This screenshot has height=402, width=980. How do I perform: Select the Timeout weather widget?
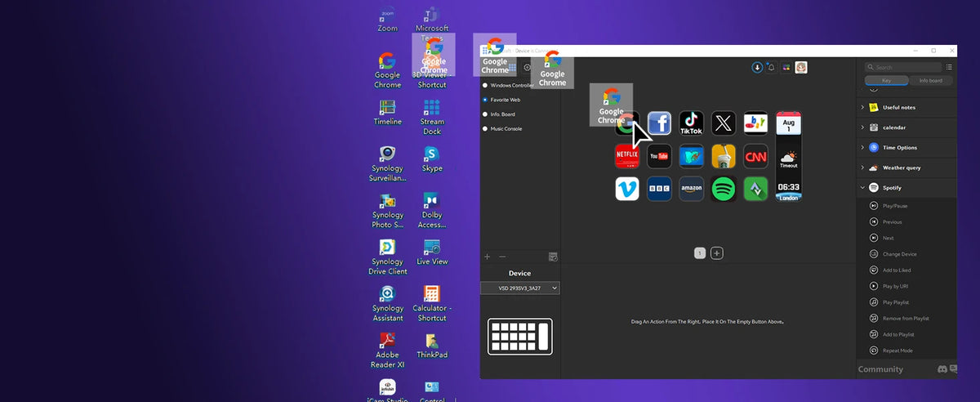[x=788, y=159]
